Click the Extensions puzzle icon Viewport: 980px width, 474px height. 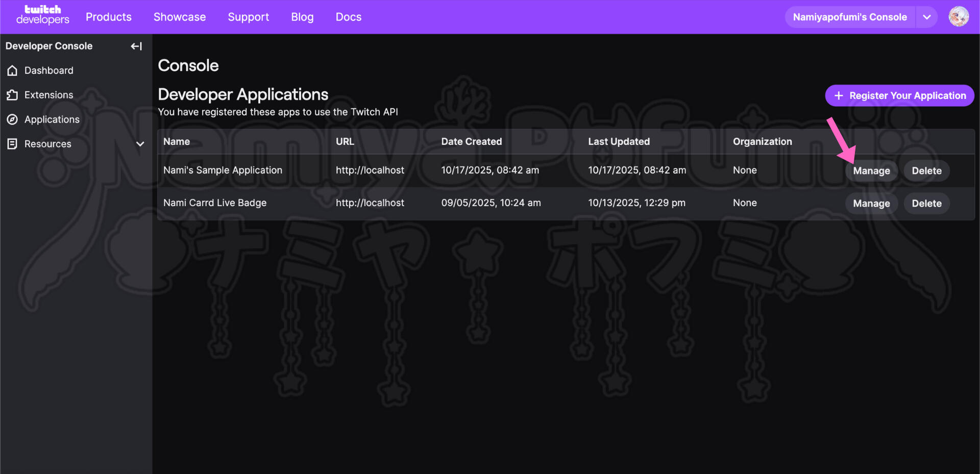(x=13, y=95)
